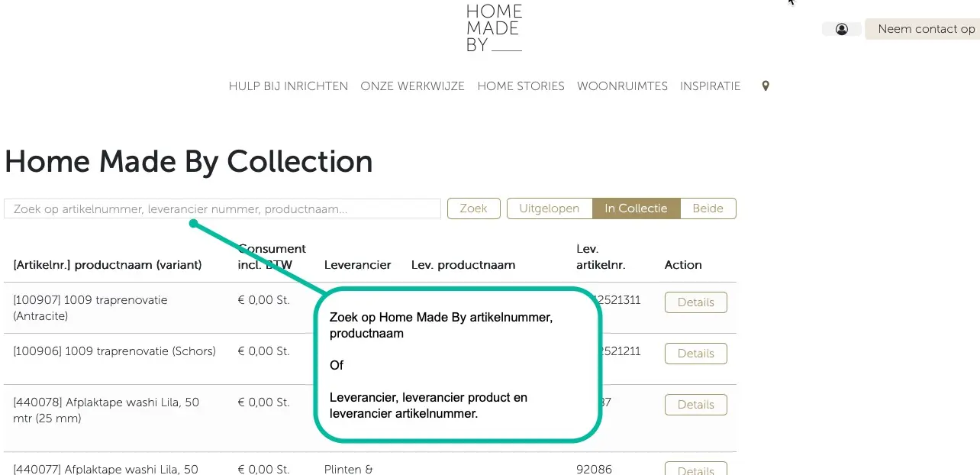Select the Beide filter

(708, 208)
